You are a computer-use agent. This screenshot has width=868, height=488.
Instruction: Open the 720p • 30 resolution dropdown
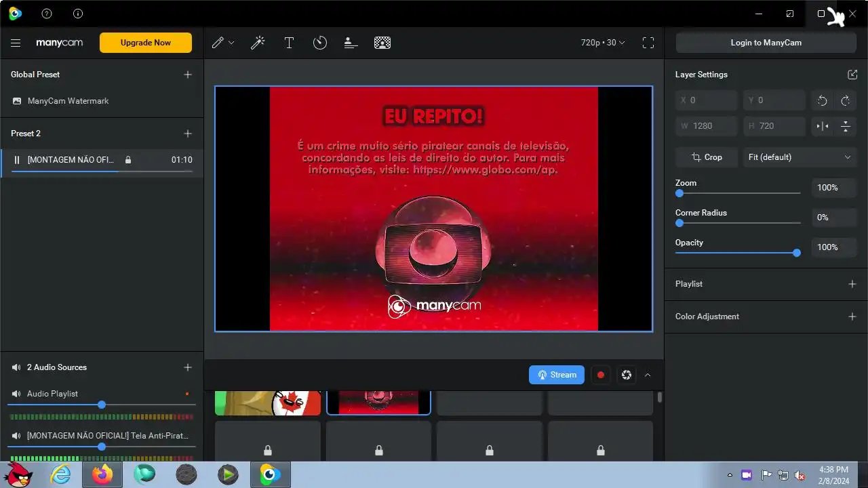(x=603, y=43)
